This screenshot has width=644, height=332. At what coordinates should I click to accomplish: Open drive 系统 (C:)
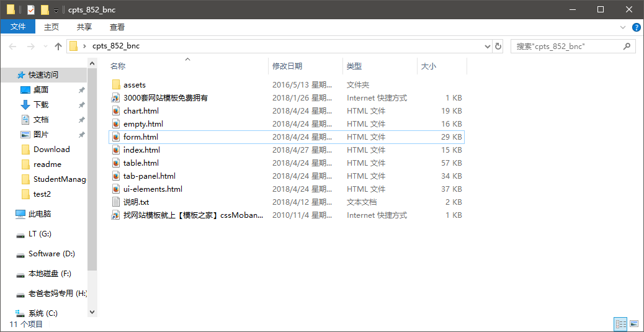pyautogui.click(x=43, y=313)
